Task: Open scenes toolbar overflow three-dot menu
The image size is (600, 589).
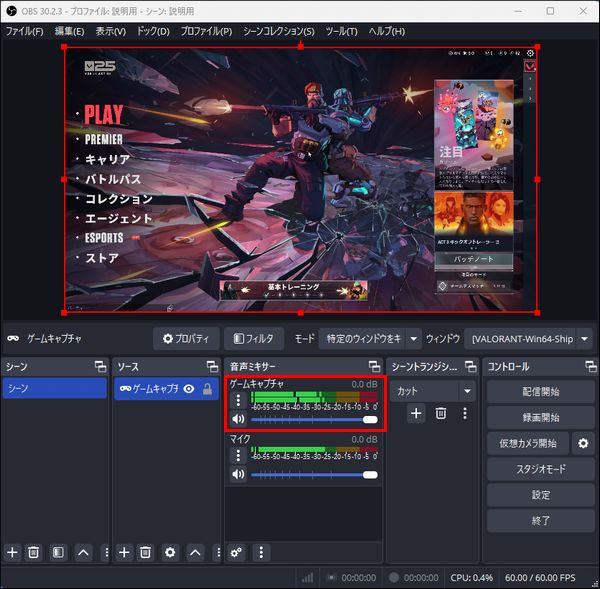Action: [x=106, y=552]
